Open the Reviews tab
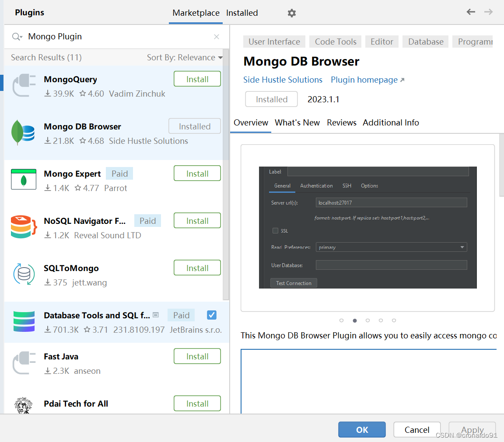The width and height of the screenshot is (504, 442). [341, 123]
